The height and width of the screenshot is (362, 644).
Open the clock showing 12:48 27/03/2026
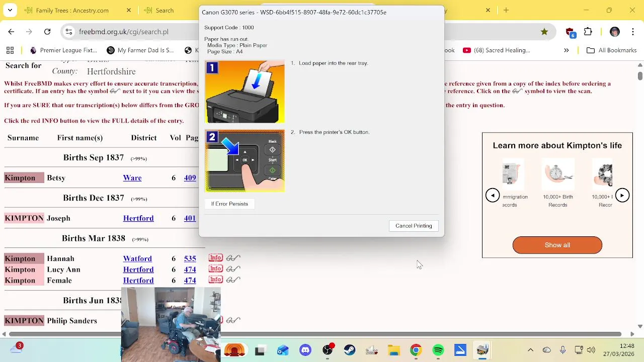[620, 350]
